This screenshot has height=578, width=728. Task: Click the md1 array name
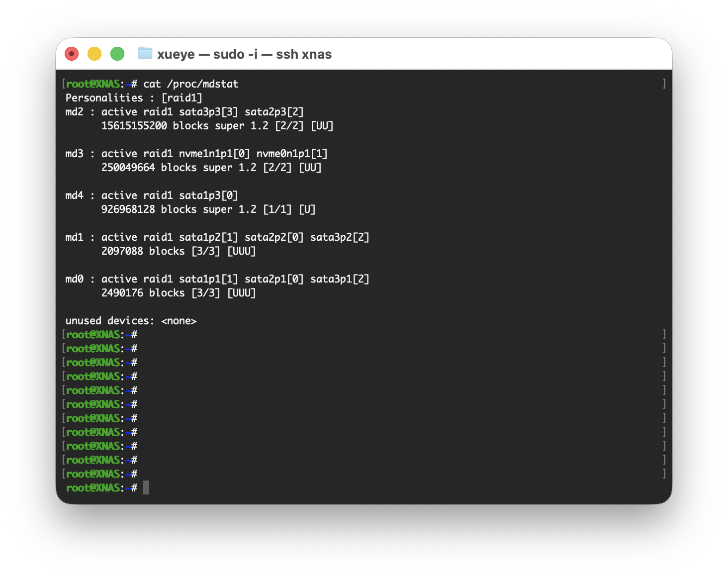75,237
